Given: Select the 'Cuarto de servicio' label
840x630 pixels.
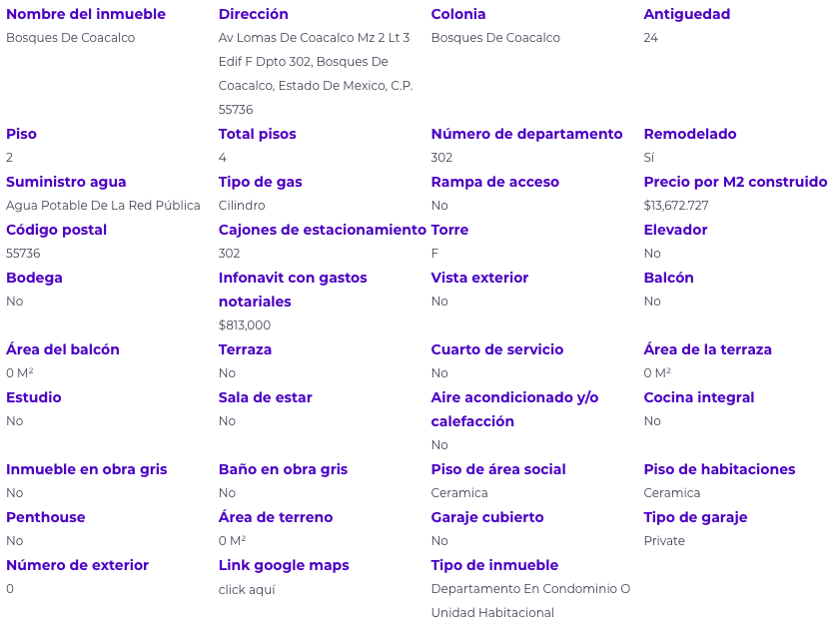Looking at the screenshot, I should point(497,349).
